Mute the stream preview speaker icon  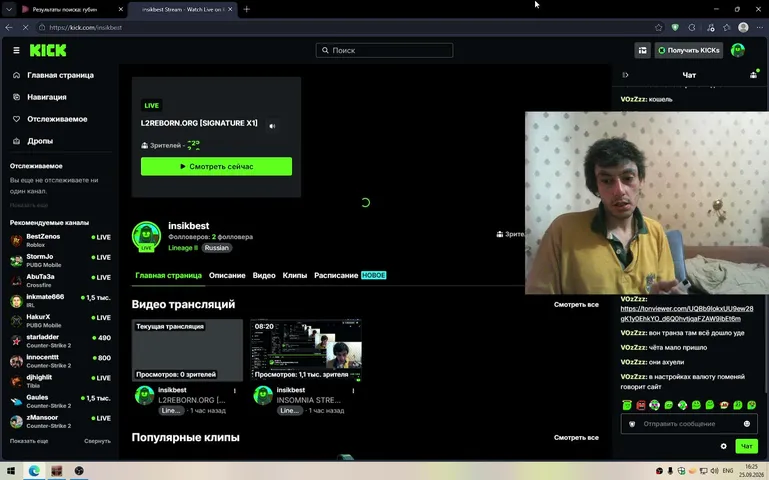(272, 126)
